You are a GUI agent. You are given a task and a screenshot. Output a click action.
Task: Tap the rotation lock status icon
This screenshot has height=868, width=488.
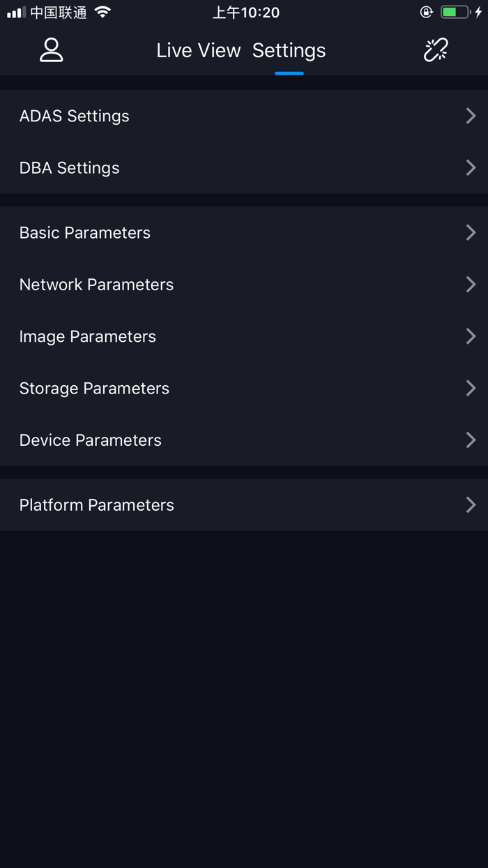pos(426,12)
